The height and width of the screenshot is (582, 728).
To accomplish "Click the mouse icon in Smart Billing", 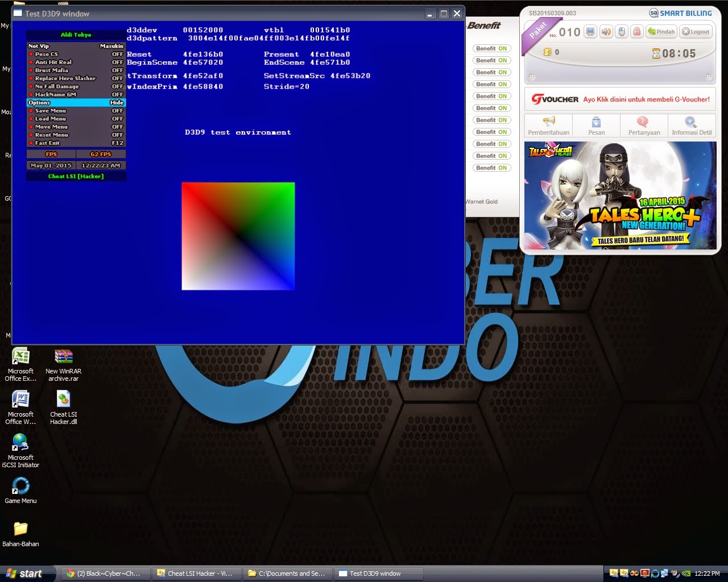I will (622, 32).
